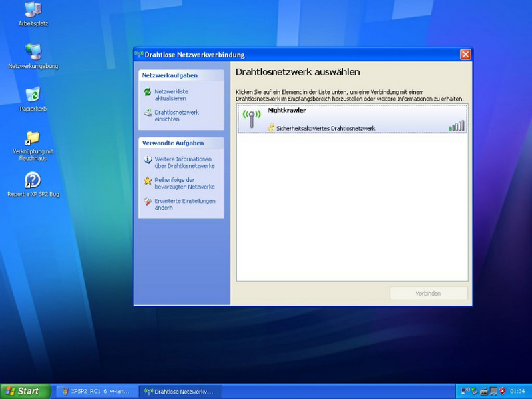Open the Weitere Informationen über Drahtlosnetzwerke link
This screenshot has width=532, height=399.
[184, 163]
